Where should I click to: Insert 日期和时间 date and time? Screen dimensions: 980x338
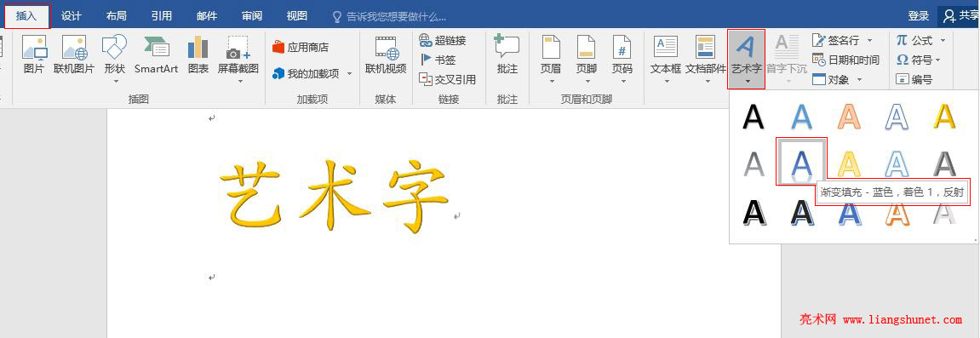tap(845, 60)
